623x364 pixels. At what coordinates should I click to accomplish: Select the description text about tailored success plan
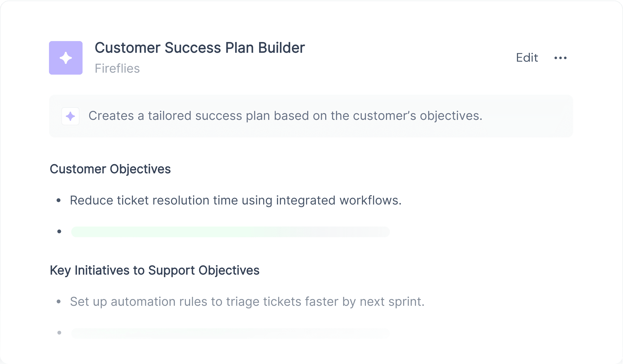[286, 116]
